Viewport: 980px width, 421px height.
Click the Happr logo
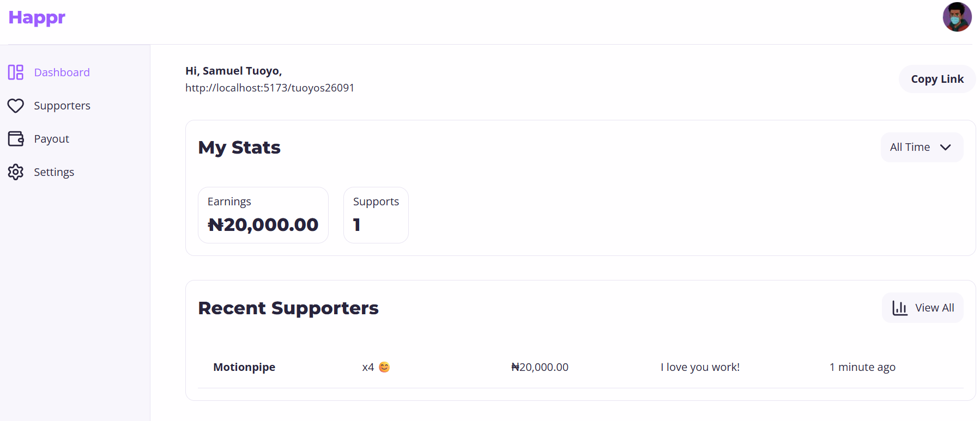click(x=37, y=18)
